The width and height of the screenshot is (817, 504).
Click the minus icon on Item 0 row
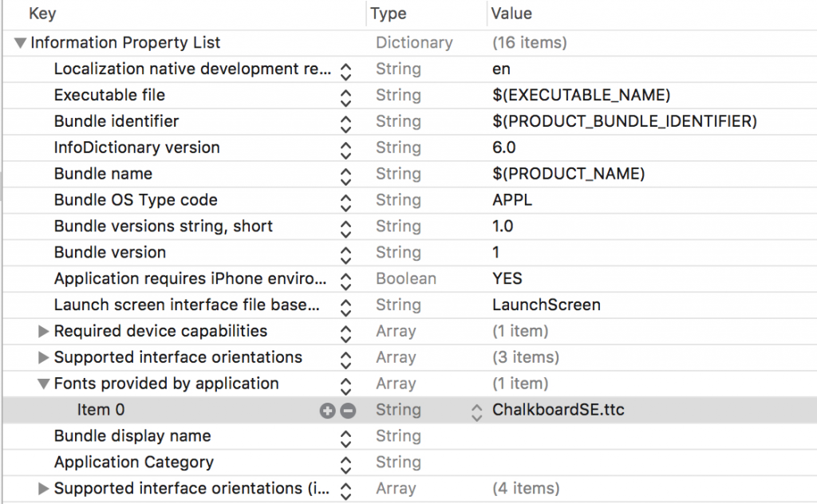click(x=348, y=411)
